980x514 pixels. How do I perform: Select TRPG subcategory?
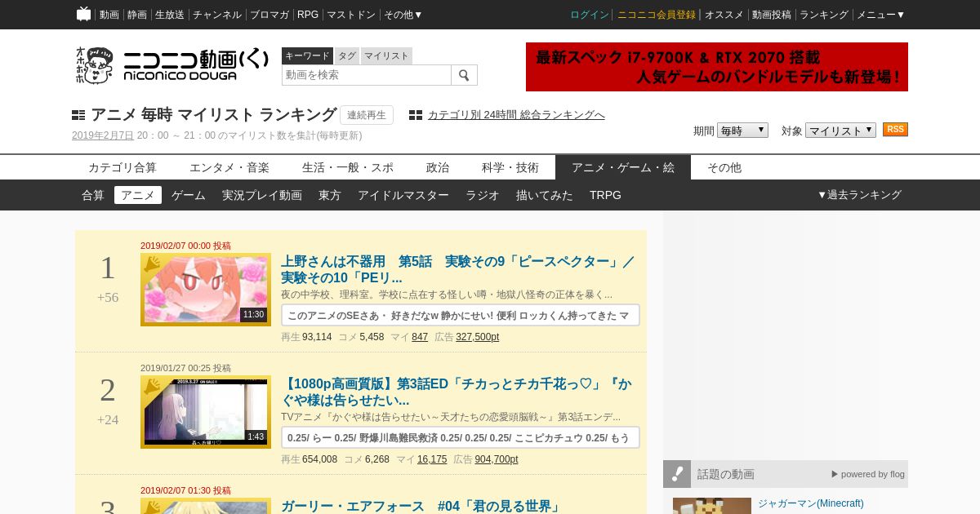605,195
